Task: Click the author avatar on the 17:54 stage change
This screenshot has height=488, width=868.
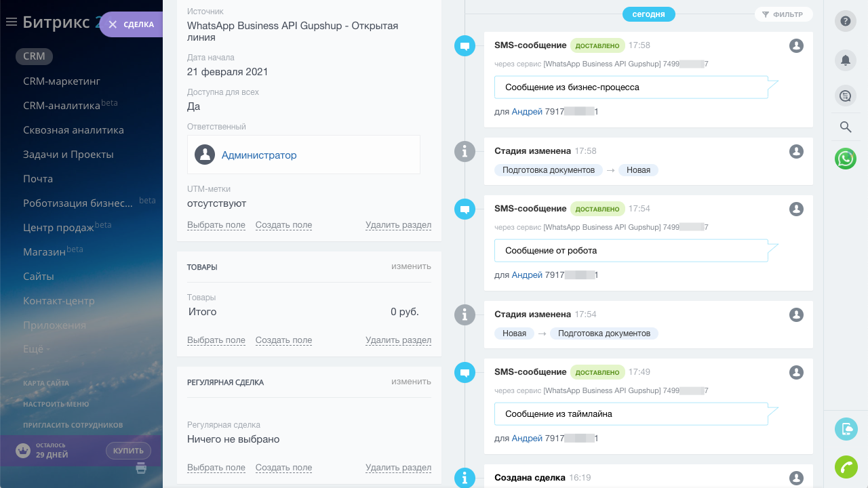Action: 797,314
